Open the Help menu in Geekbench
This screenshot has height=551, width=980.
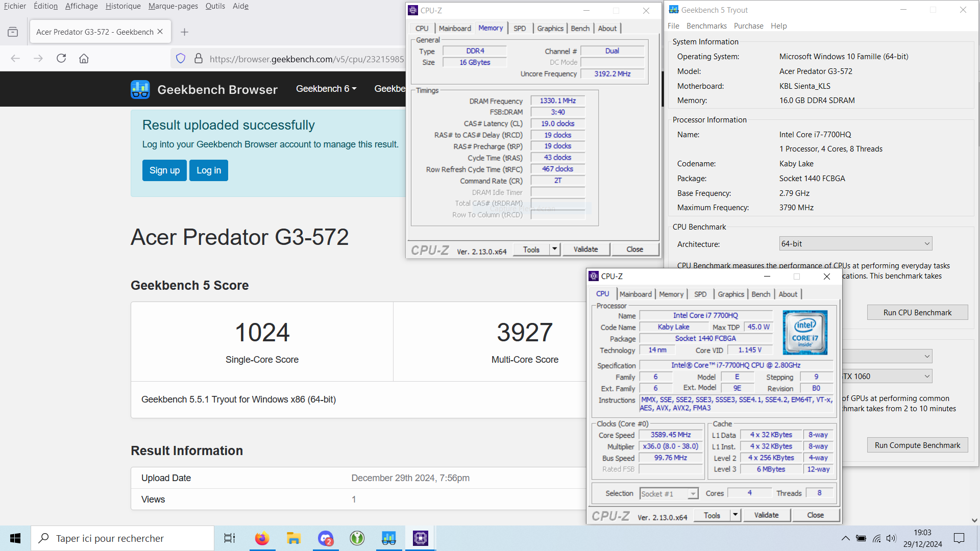[x=778, y=26]
